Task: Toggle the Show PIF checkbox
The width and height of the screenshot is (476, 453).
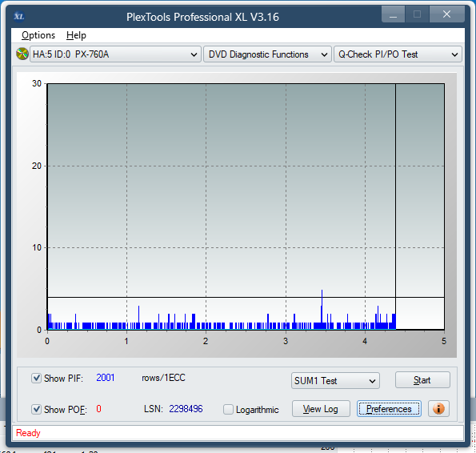Action: tap(37, 379)
